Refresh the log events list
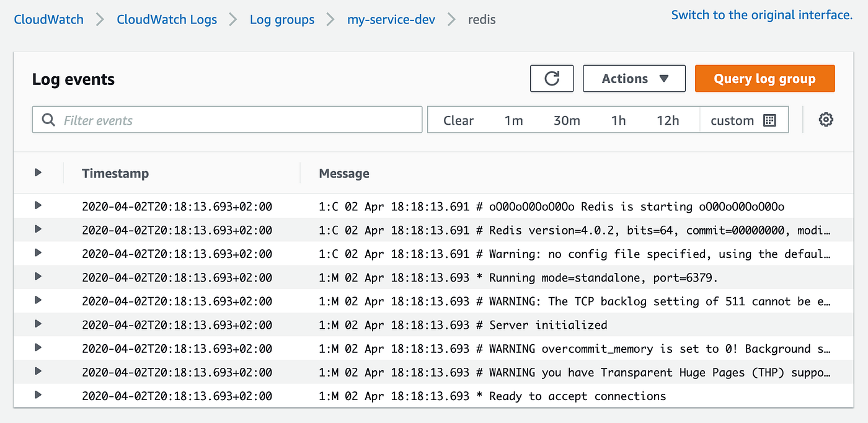Viewport: 868px width, 423px height. (552, 79)
